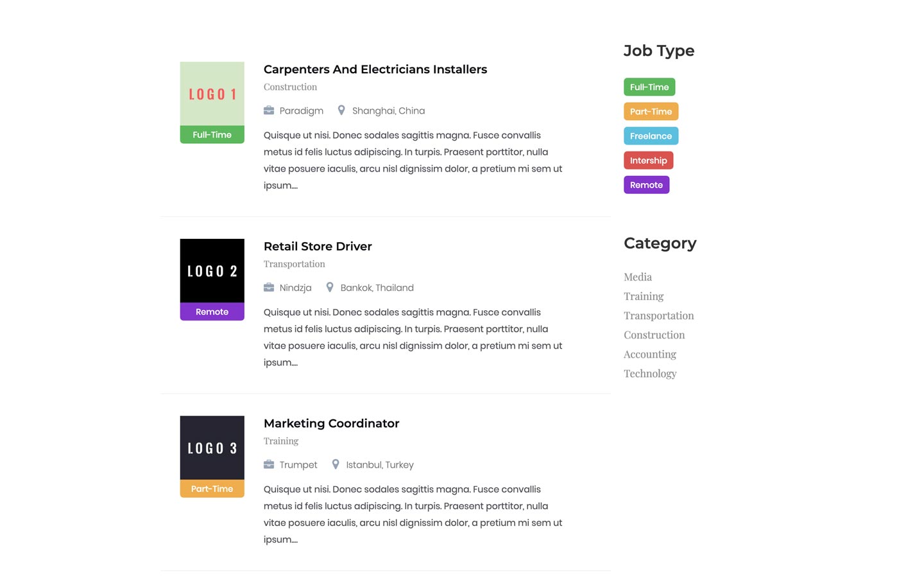Click the briefcase icon beside Paradigm
Image resolution: width=924 pixels, height=578 pixels.
point(268,110)
